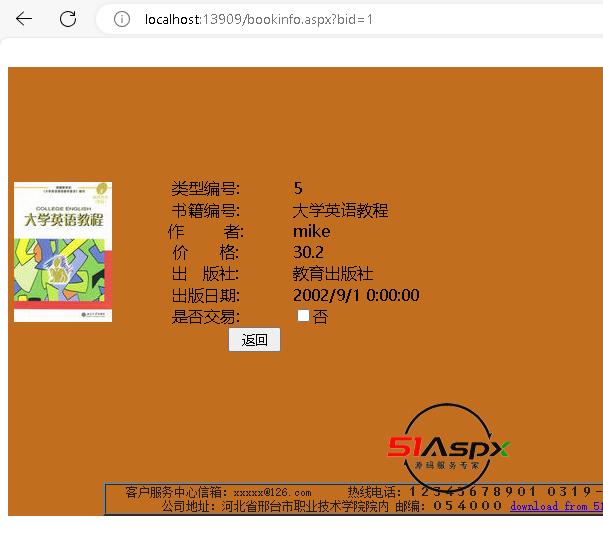Click the 51Aspx logo image
Screen dimensions: 603x555
[x=448, y=448]
